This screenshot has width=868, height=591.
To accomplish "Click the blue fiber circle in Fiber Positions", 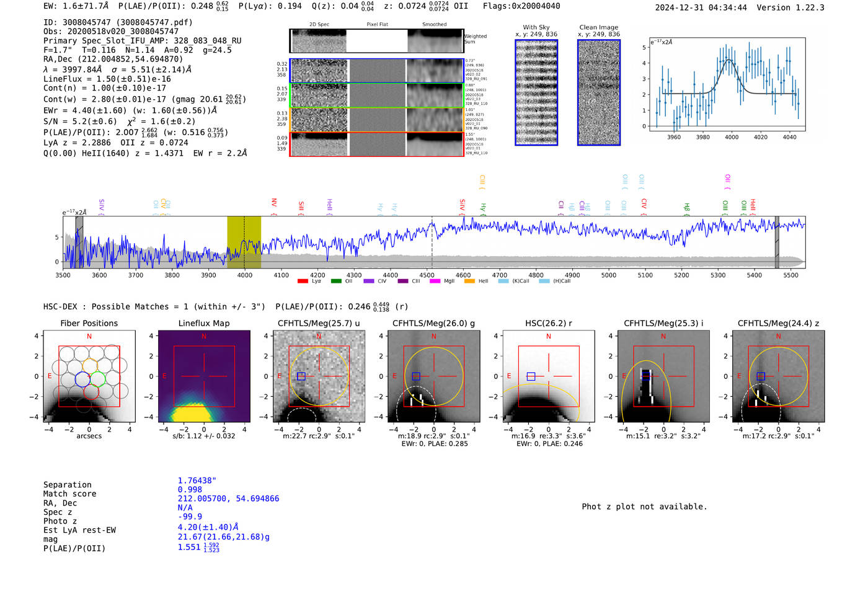I will pos(82,379).
